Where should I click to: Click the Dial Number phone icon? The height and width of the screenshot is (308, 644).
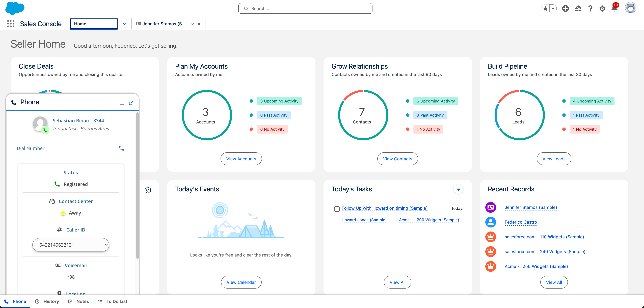[121, 148]
